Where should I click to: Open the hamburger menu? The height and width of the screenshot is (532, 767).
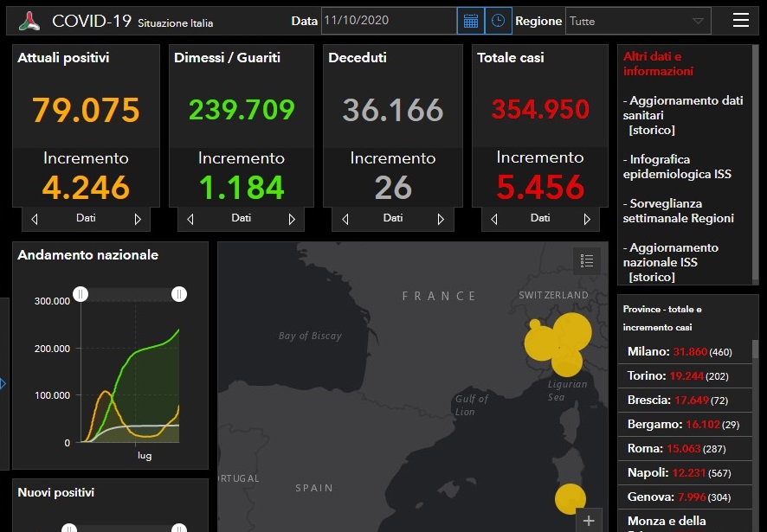coord(741,21)
